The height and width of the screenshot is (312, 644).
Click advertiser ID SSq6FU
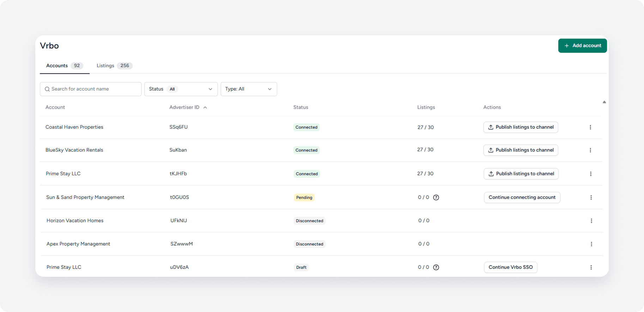[x=178, y=127]
